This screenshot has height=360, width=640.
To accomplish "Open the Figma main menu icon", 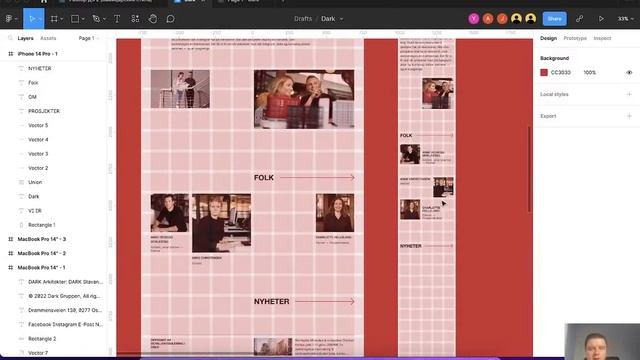I will click(9, 19).
